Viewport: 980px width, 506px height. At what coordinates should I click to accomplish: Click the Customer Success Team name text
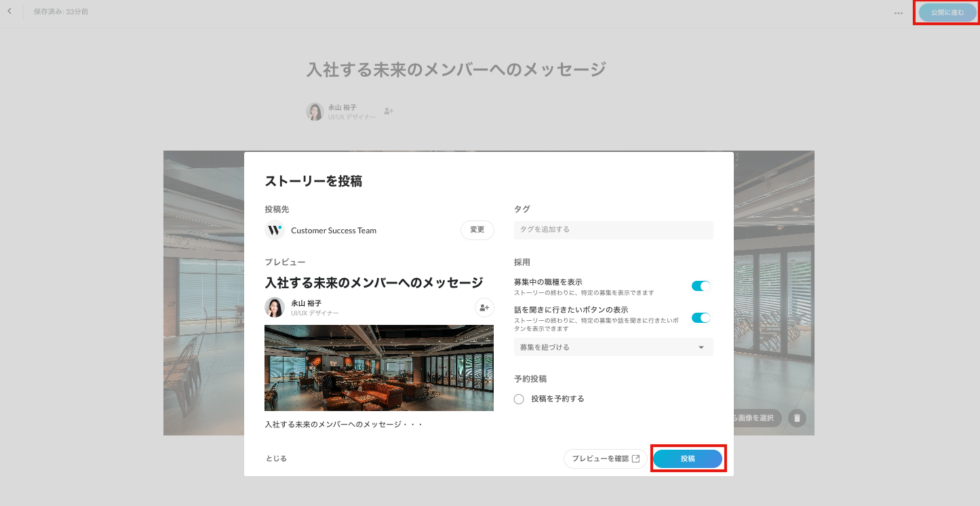(x=334, y=231)
